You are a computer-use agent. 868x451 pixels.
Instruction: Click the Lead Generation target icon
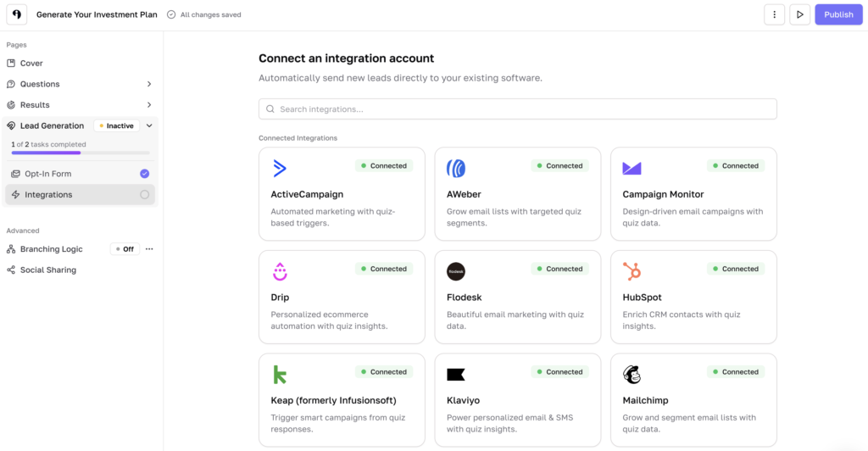click(11, 125)
